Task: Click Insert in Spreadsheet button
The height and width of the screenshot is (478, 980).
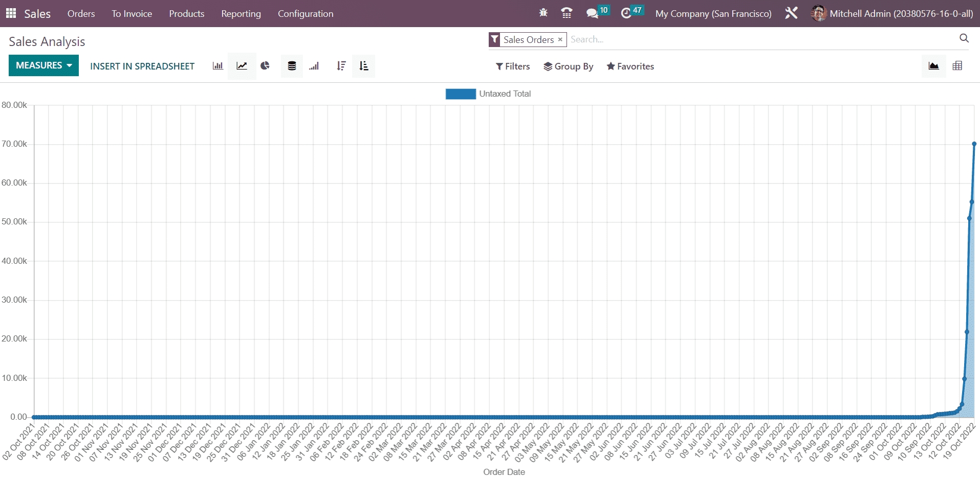Action: [x=142, y=66]
